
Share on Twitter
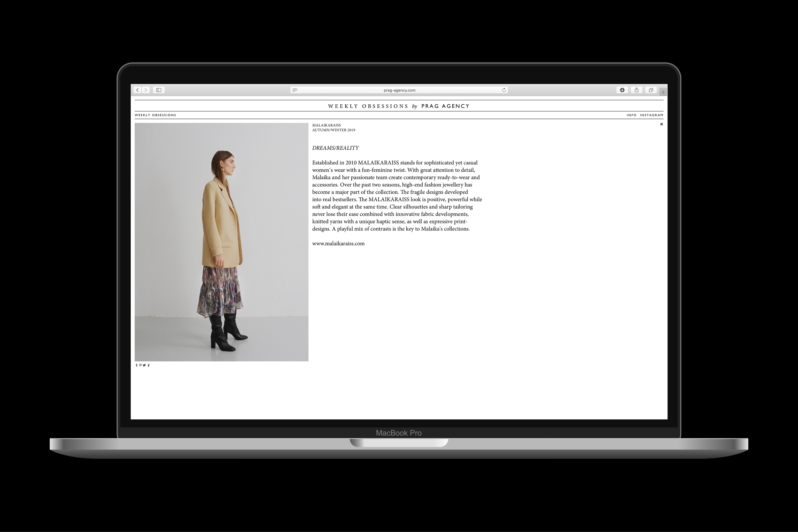pyautogui.click(x=144, y=365)
